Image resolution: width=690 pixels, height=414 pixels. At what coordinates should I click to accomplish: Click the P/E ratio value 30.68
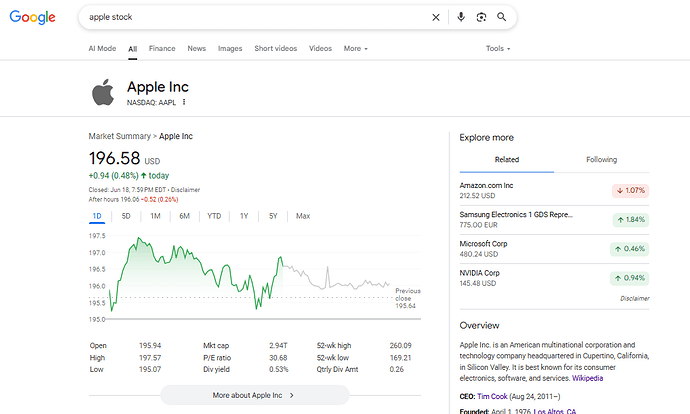tap(278, 358)
